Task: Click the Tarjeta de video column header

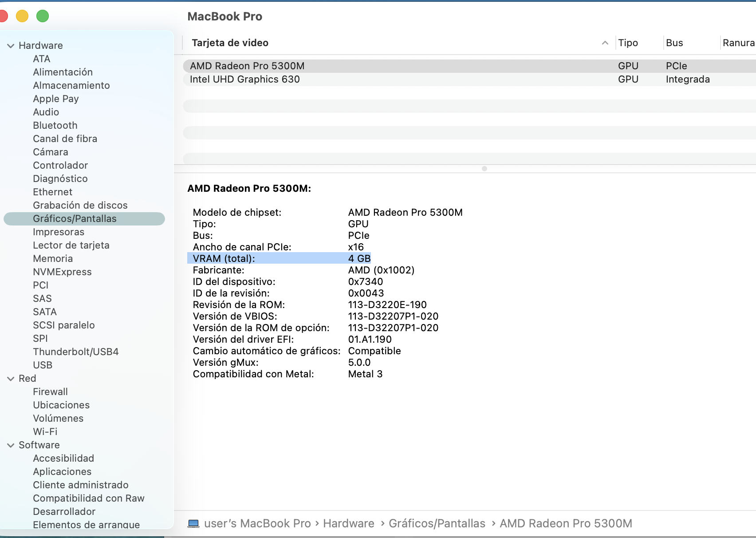Action: click(x=230, y=43)
